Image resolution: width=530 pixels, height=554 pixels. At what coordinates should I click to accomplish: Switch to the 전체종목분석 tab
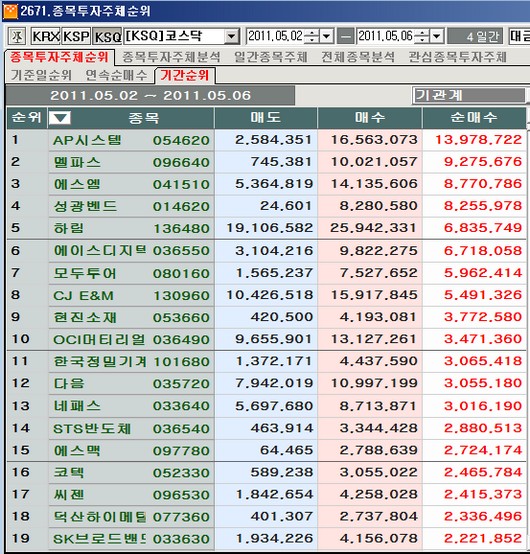358,57
